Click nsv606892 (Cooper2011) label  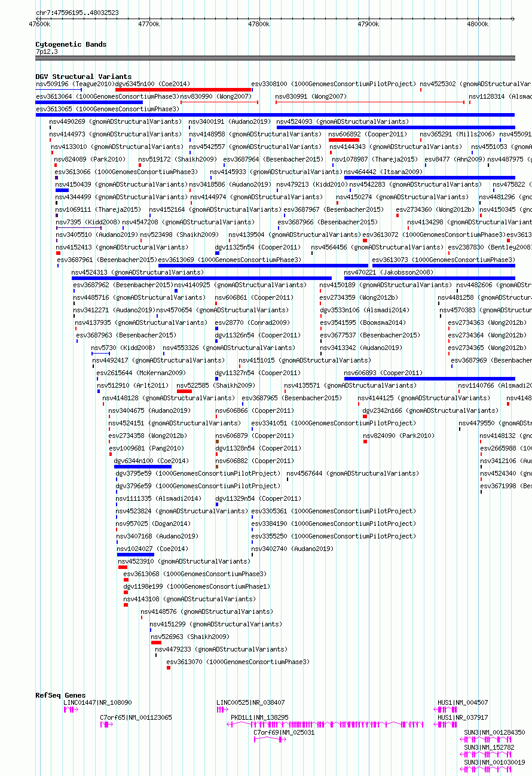coord(368,134)
